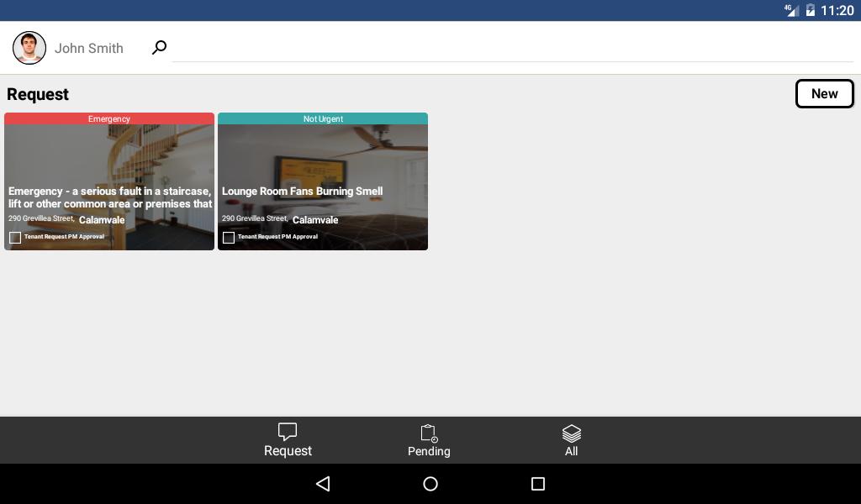Switch to the All tab
The width and height of the screenshot is (861, 504).
pos(571,440)
